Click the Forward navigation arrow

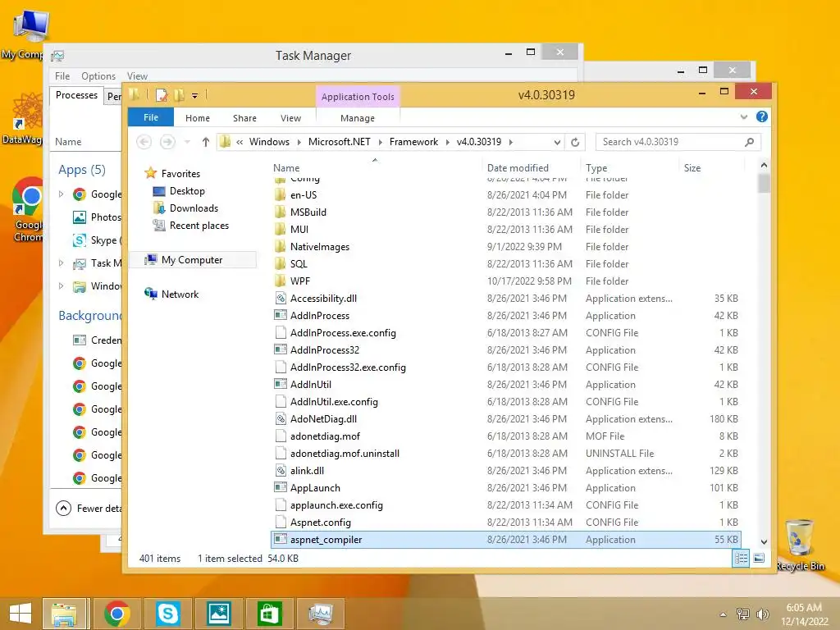[167, 142]
